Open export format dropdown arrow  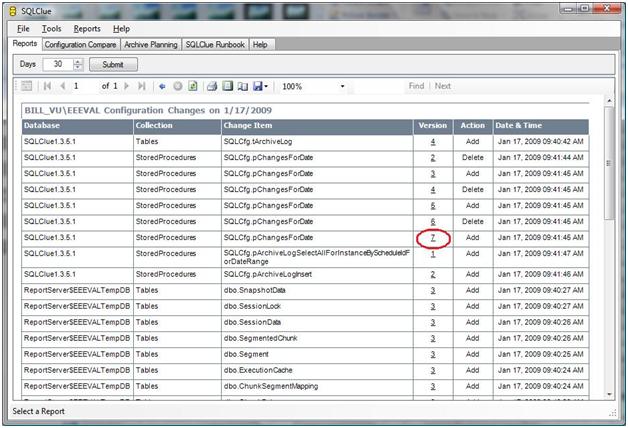tap(266, 86)
